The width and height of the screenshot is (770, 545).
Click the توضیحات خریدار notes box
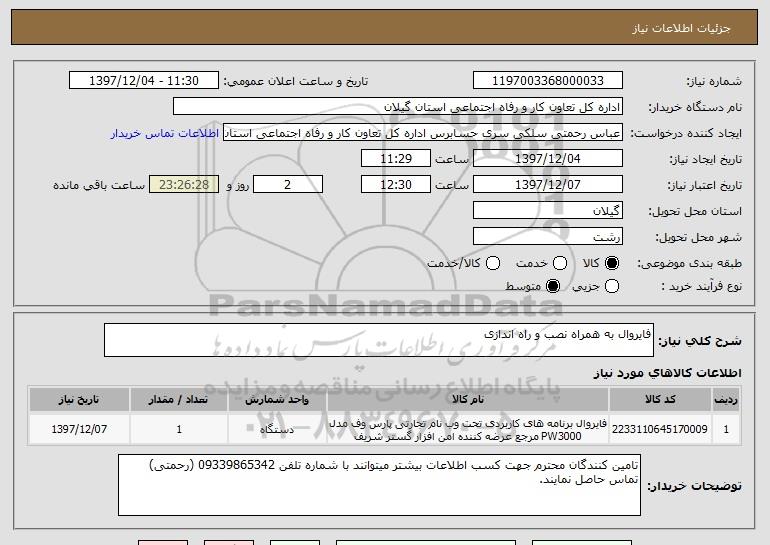coord(379,485)
